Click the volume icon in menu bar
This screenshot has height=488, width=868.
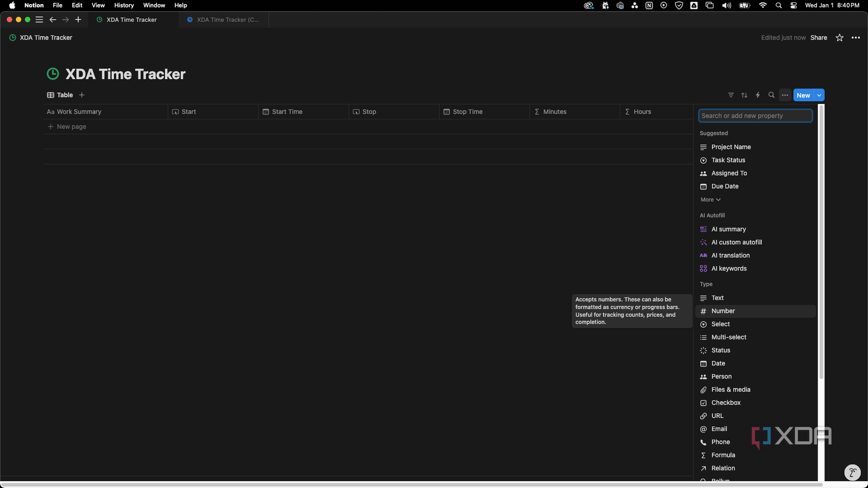[727, 5]
